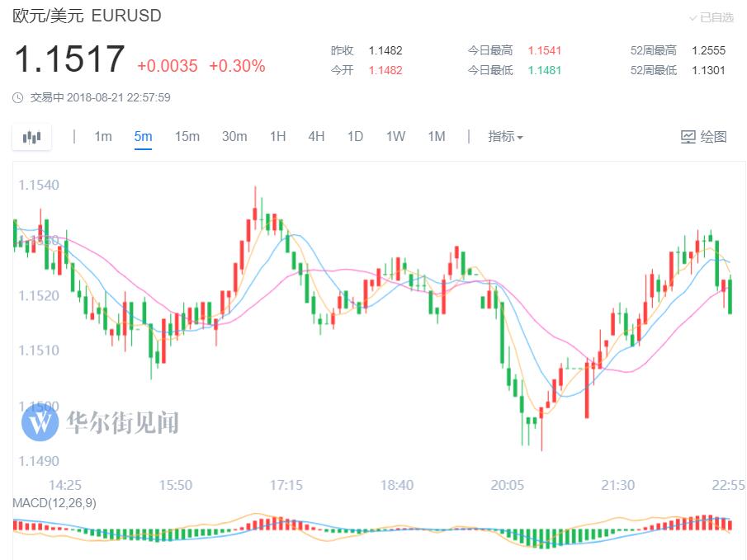747x560 pixels.
Task: Select the 1W weekly timeframe
Action: point(395,137)
